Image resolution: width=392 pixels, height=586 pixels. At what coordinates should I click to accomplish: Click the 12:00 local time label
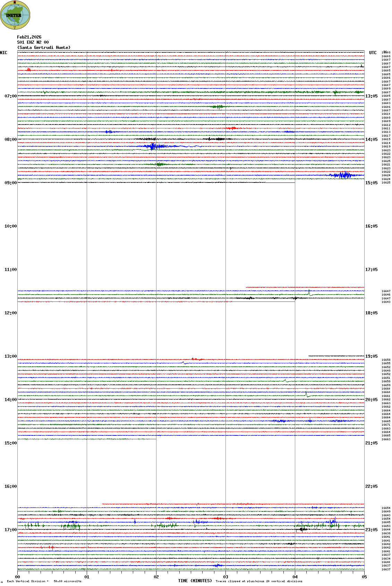click(x=10, y=313)
